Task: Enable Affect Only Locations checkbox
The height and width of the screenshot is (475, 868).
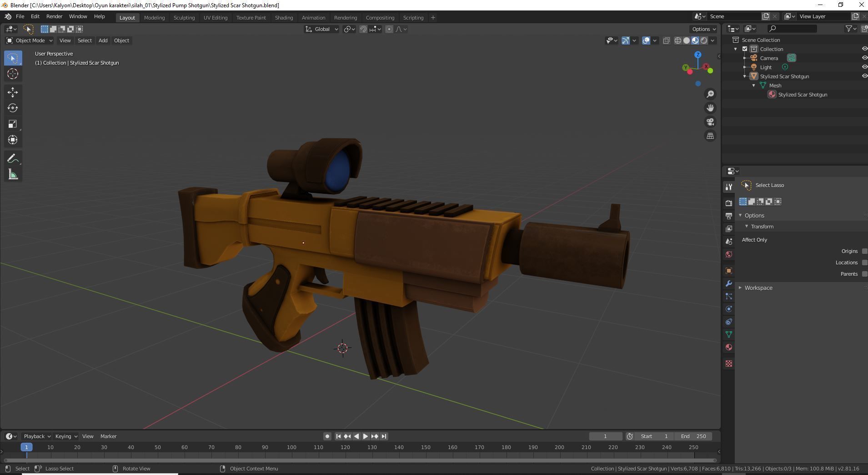Action: point(865,263)
